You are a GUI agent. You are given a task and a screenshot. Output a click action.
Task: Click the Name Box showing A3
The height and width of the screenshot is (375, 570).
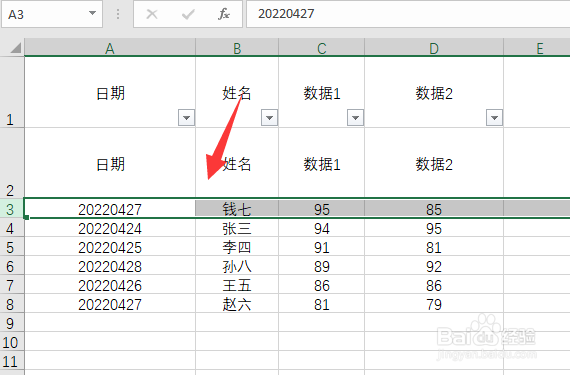52,14
